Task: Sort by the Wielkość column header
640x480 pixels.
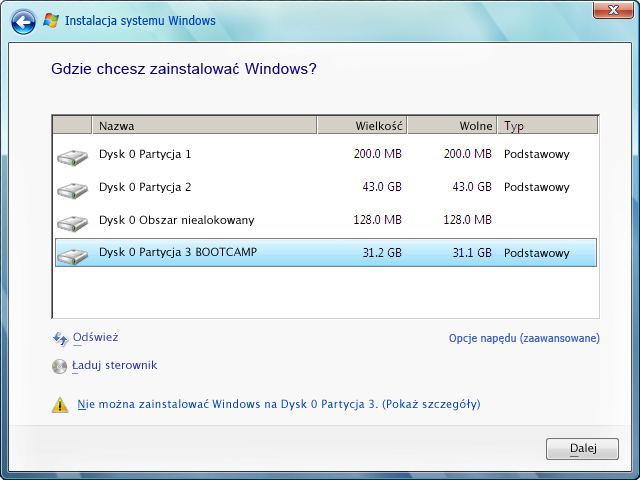Action: [362, 125]
